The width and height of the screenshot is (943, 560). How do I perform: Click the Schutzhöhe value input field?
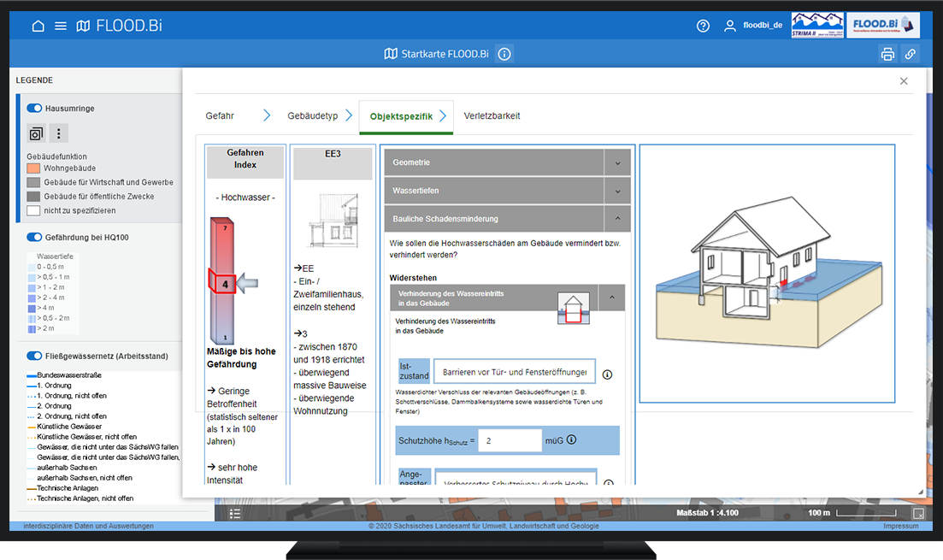click(x=508, y=440)
